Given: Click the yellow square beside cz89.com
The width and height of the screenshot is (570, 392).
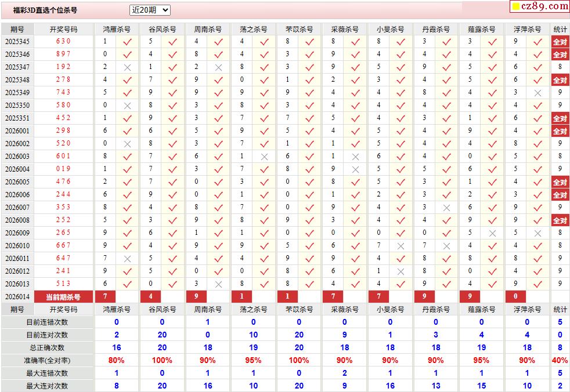Looking at the screenshot, I should coord(515,7).
